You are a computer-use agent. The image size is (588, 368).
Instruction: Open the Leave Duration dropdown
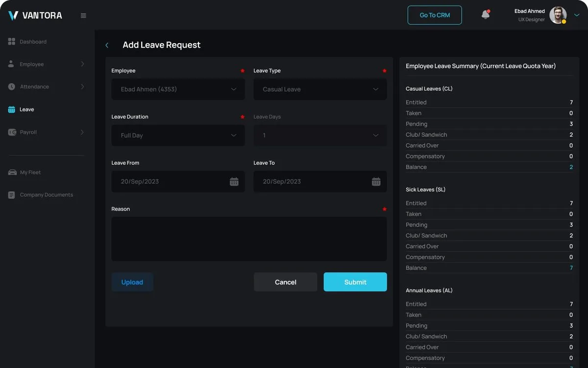[x=178, y=135]
